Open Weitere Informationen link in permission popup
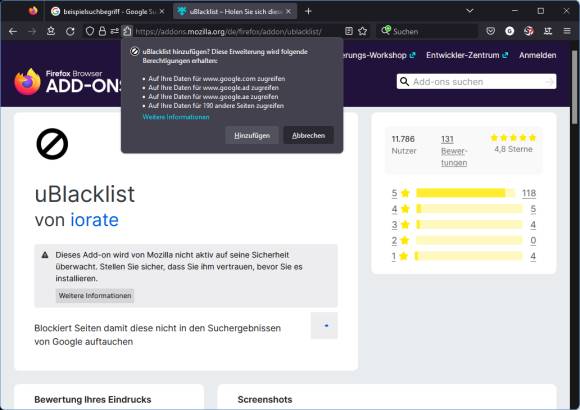The width and height of the screenshot is (580, 410). (176, 117)
